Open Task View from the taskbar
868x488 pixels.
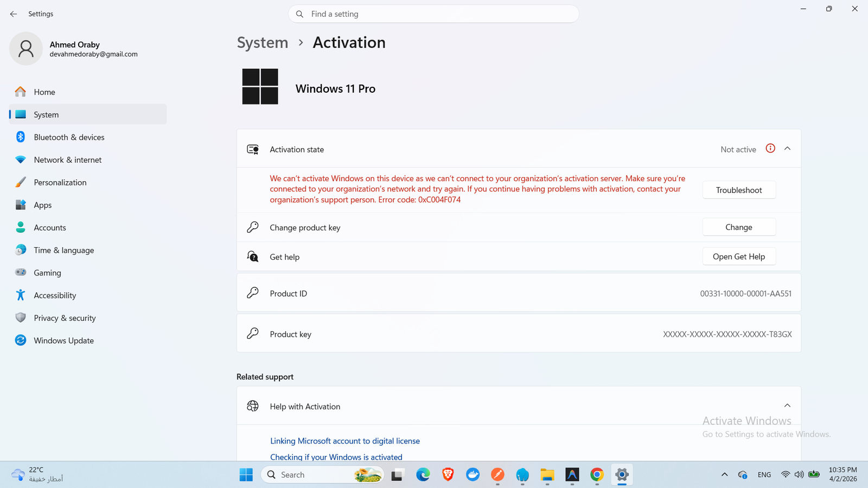[398, 474]
